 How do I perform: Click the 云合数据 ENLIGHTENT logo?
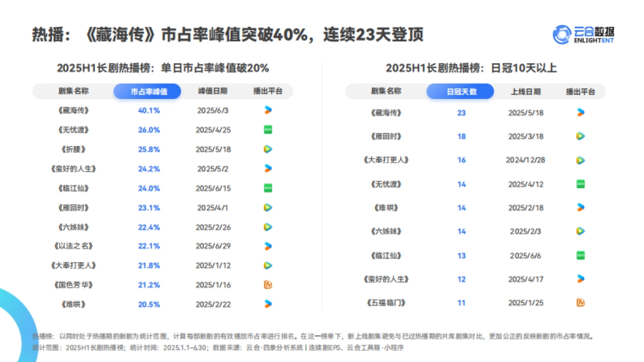coord(584,35)
